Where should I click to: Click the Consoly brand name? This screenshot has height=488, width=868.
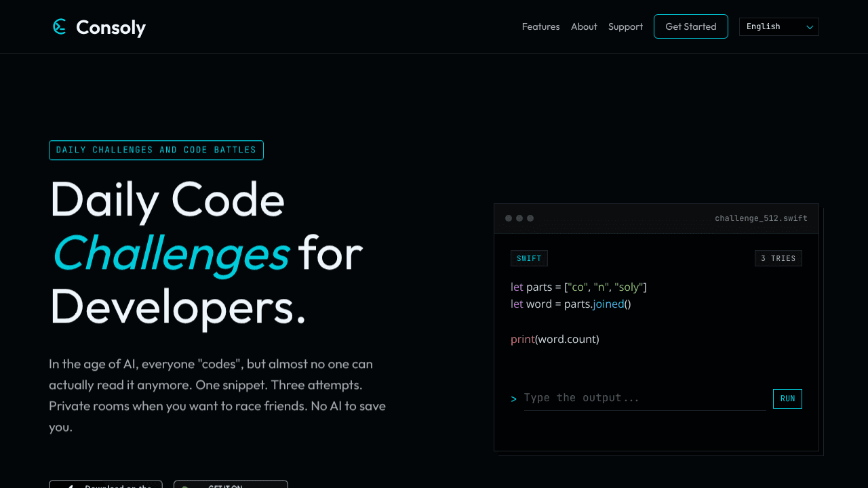coord(111,27)
